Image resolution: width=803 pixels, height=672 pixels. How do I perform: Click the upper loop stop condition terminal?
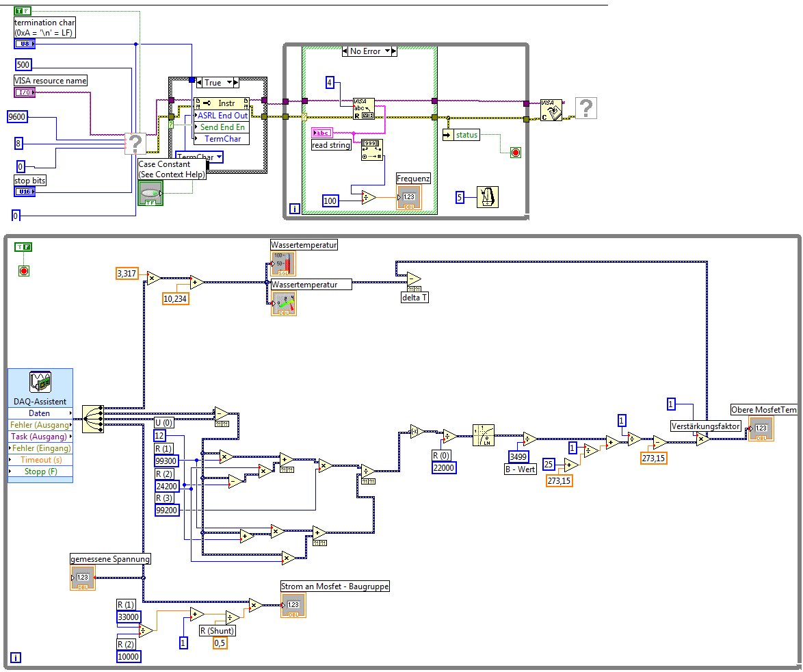[516, 153]
